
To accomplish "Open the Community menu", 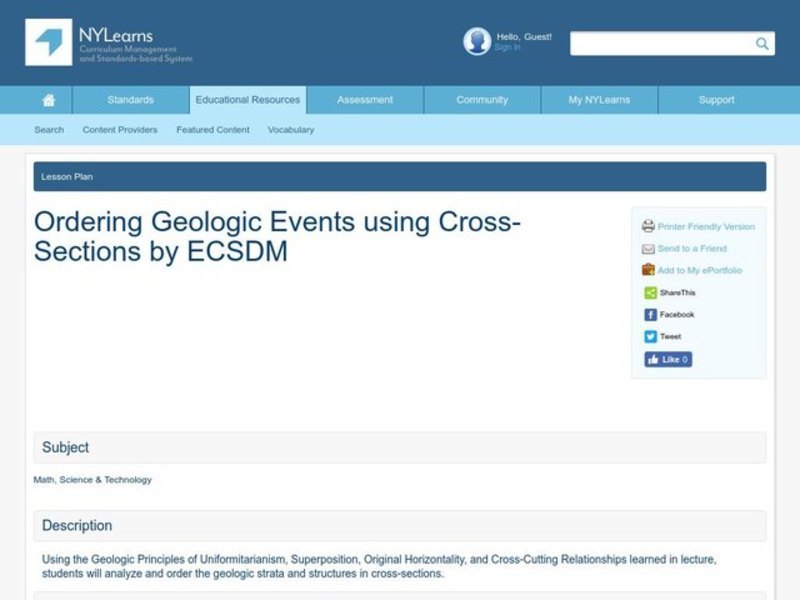I will (x=481, y=99).
